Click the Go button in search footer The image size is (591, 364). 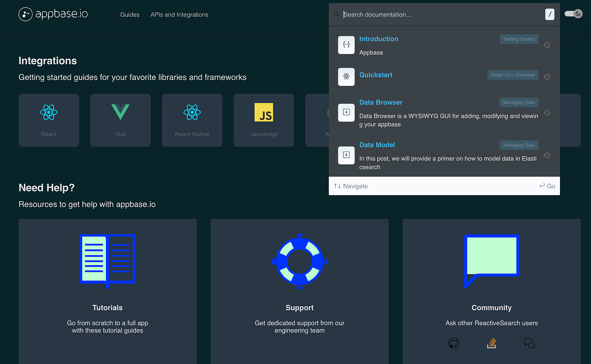[x=547, y=186]
